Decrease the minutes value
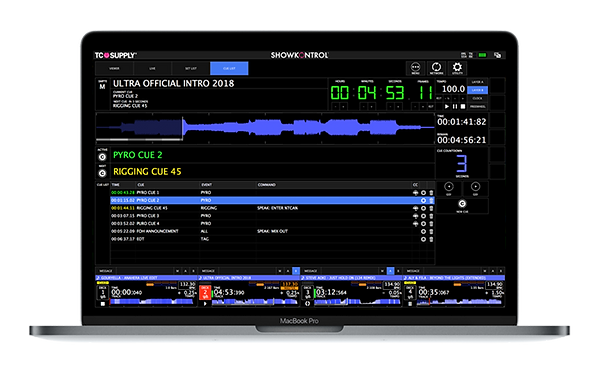The height and width of the screenshot is (380, 600). (363, 106)
